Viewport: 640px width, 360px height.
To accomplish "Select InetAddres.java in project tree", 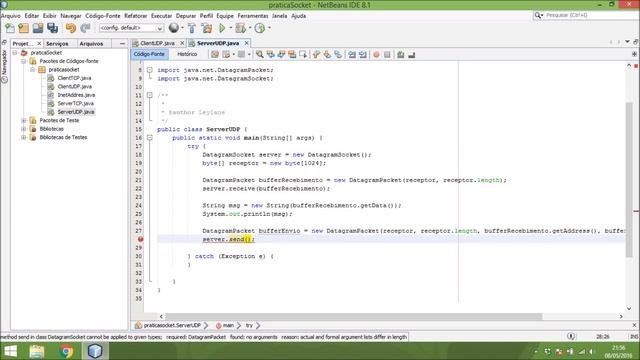I will pyautogui.click(x=76, y=95).
